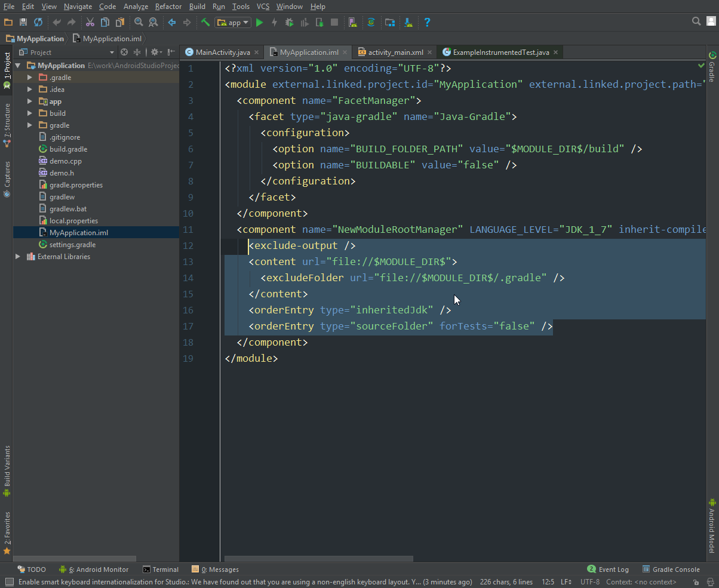The image size is (719, 588).
Task: Click the Debug app bug icon
Action: point(289,23)
